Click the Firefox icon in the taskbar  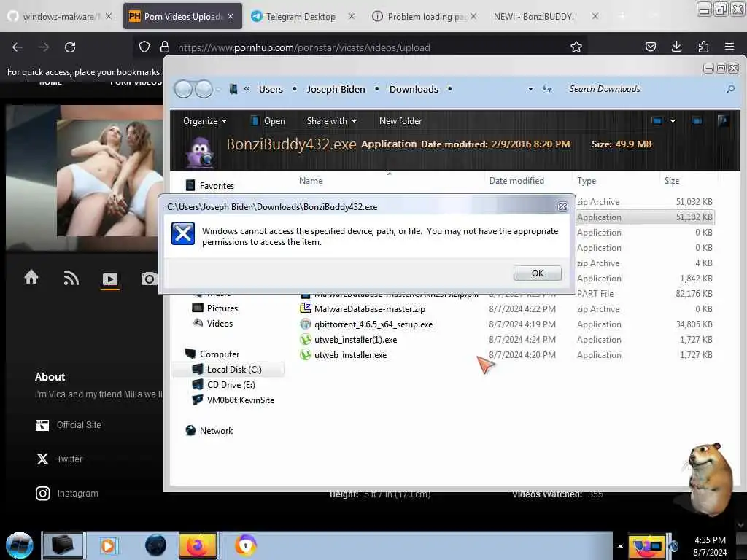pos(197,545)
